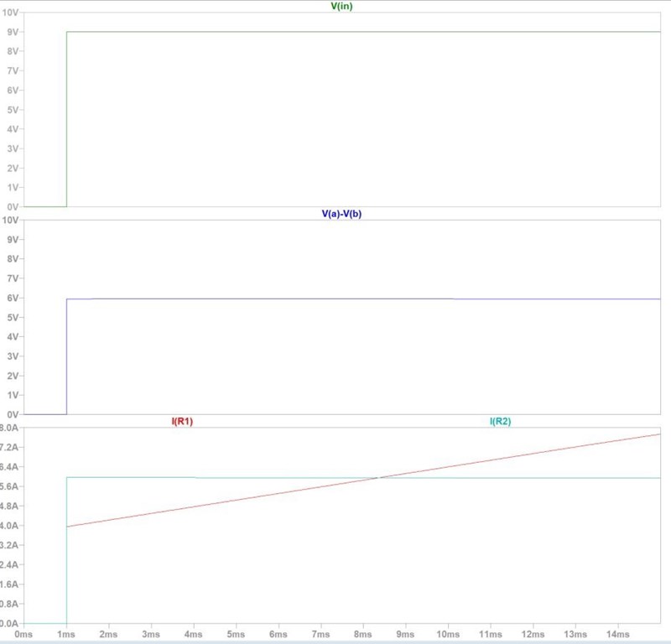The height and width of the screenshot is (644, 671).
Task: Click the 14ms label on the time axis
Action: (x=617, y=635)
